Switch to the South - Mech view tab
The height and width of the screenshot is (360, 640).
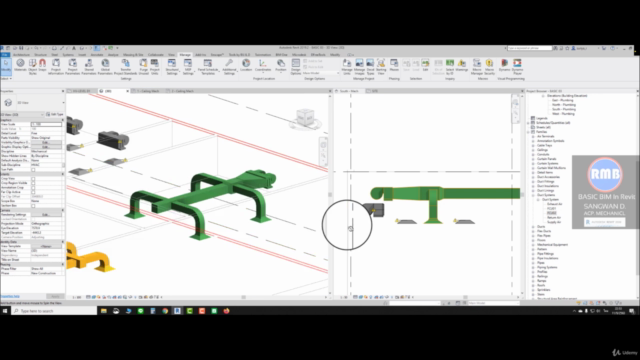349,91
